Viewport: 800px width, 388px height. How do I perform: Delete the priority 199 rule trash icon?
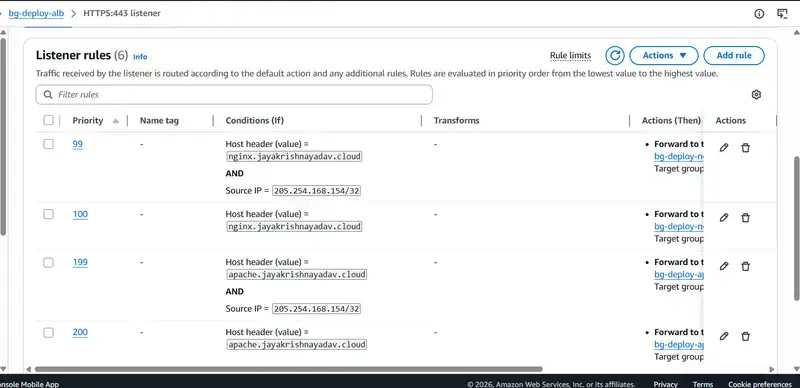(x=745, y=266)
